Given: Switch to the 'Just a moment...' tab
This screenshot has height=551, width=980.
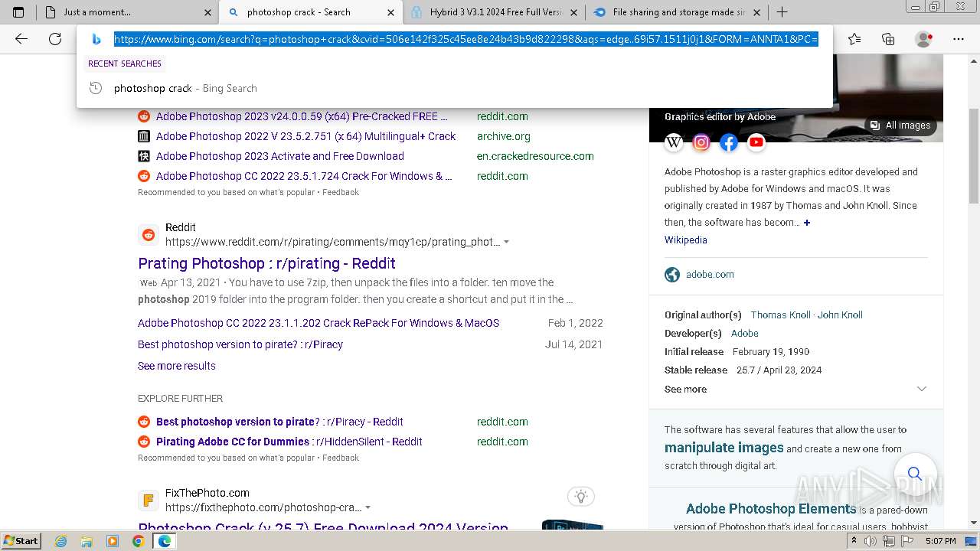Looking at the screenshot, I should tap(126, 12).
